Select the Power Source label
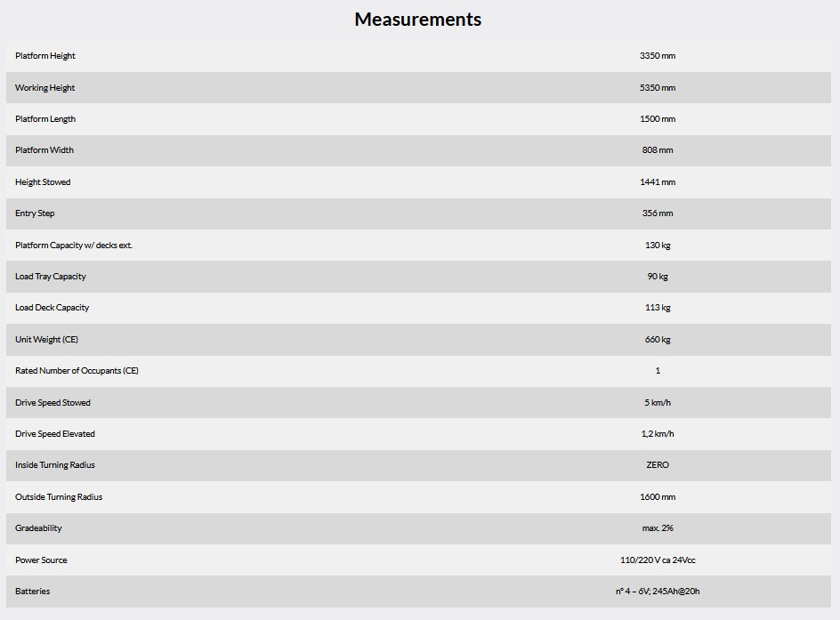 click(x=41, y=560)
